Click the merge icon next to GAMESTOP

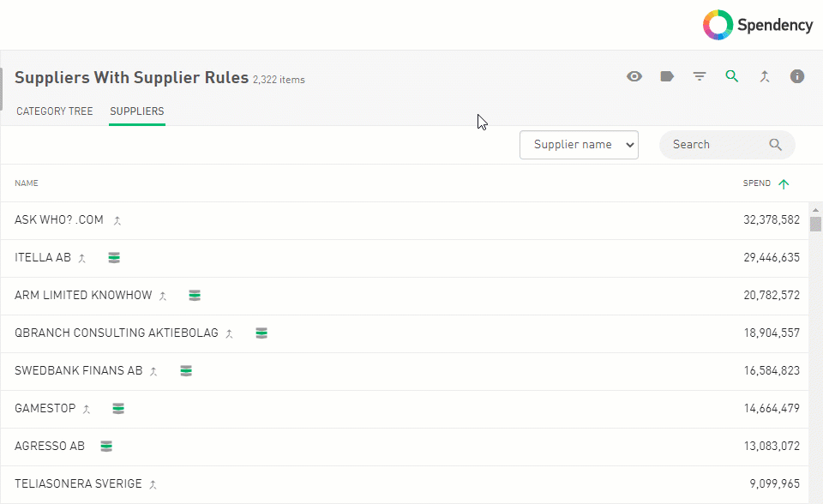click(87, 409)
